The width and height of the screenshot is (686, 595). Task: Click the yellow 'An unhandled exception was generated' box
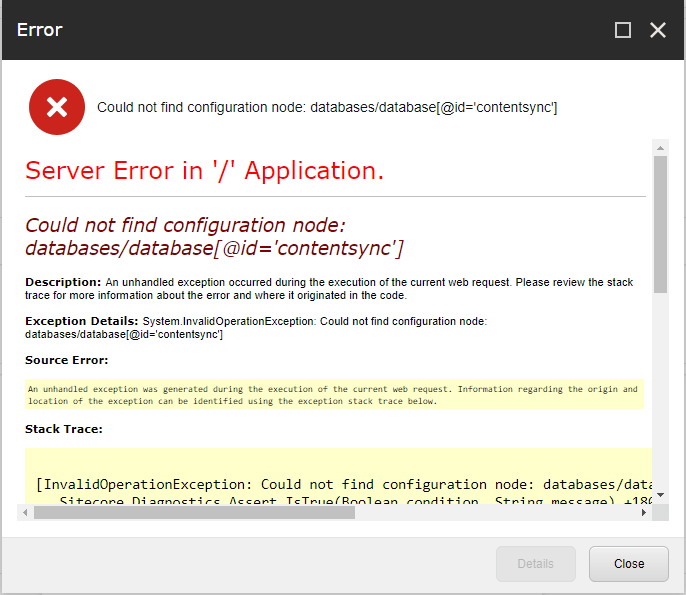pos(334,394)
